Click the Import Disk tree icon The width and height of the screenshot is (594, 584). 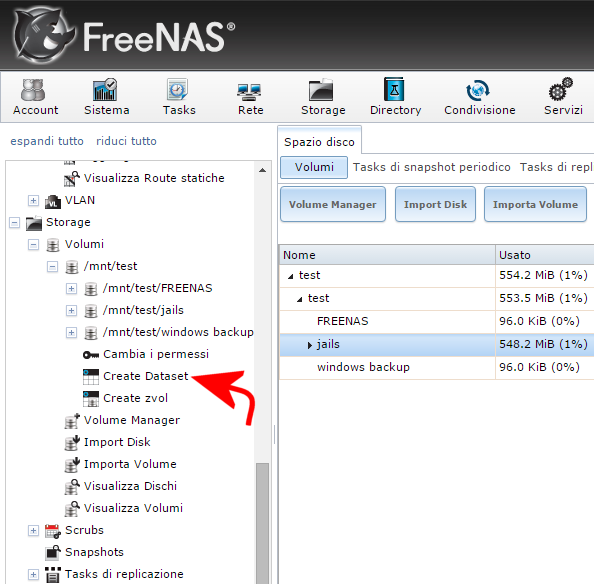point(72,443)
